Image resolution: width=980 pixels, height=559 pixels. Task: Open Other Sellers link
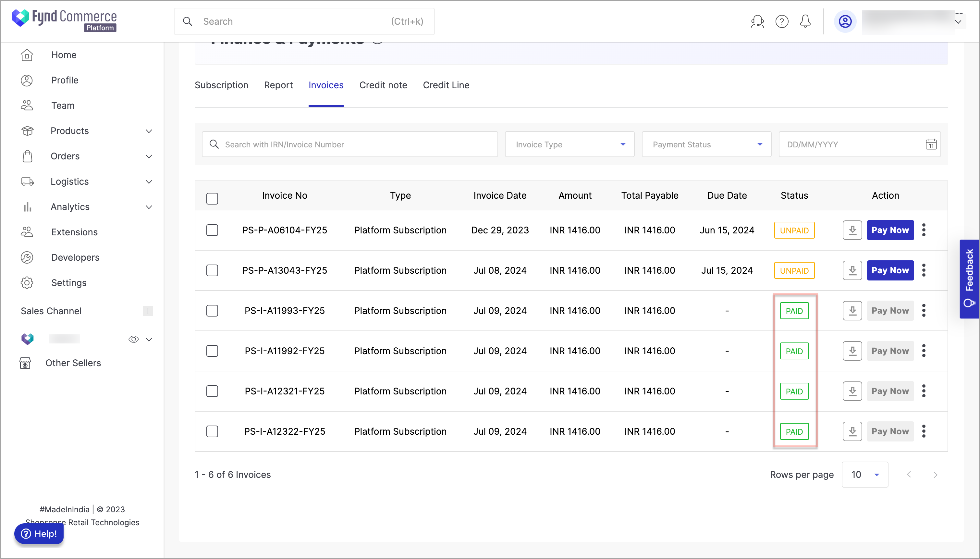(x=73, y=363)
